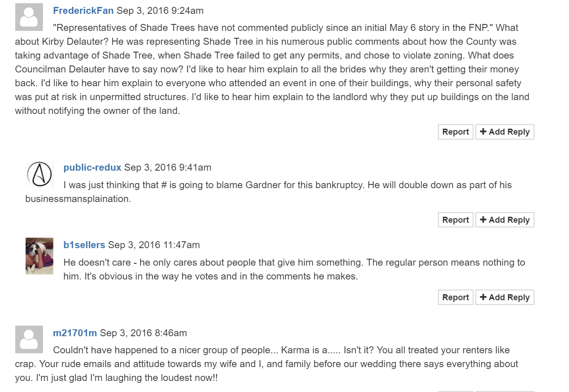The image size is (569, 392).
Task: Click the comment text starting "Couldn't have happened"
Action: [266, 364]
